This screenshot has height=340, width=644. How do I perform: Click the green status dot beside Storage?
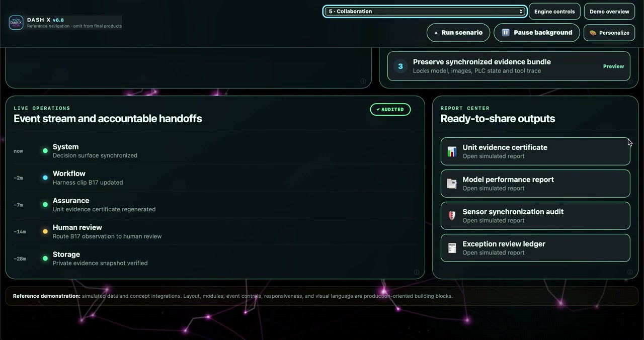(x=45, y=259)
